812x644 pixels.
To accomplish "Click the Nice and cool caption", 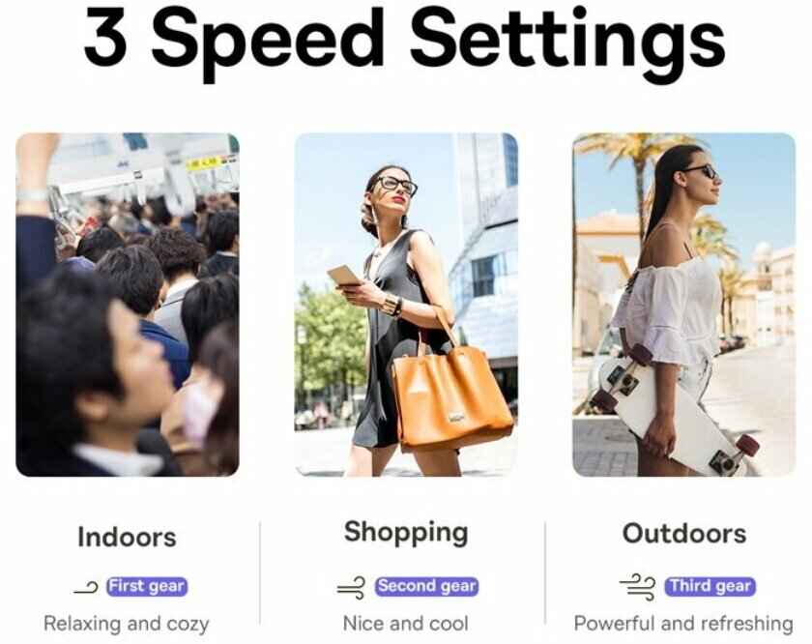I will point(406,624).
